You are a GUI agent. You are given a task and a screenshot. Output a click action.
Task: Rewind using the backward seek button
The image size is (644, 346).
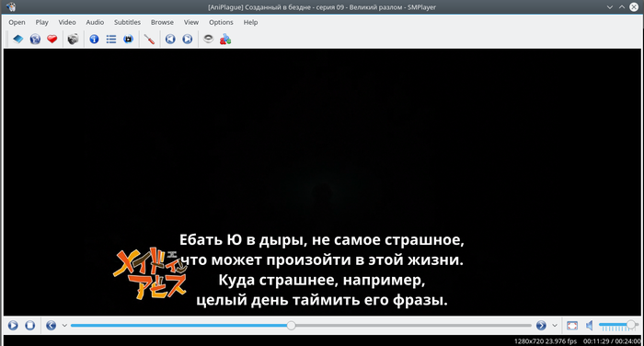coord(51,326)
